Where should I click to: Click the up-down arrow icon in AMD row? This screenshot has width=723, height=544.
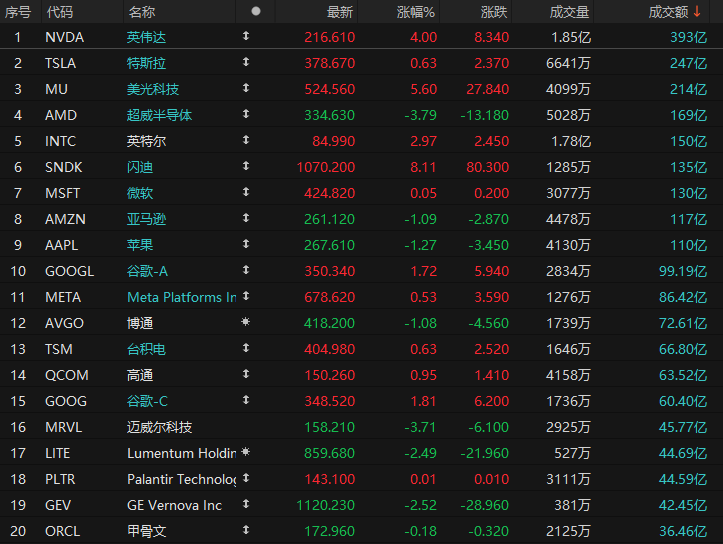pyautogui.click(x=246, y=114)
